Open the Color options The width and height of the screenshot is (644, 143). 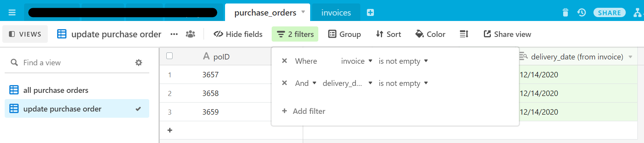430,34
